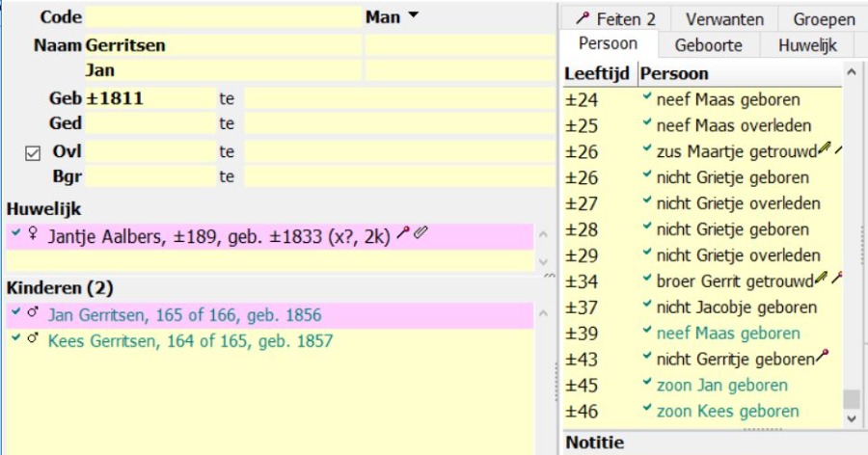Click the pin icon beside Jantje Aalbers
Viewport: 868px width, 455px height.
403,232
